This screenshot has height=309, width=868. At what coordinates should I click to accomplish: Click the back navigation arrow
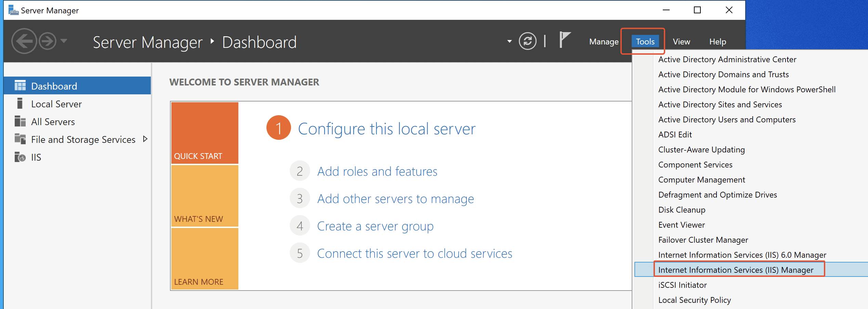click(24, 41)
